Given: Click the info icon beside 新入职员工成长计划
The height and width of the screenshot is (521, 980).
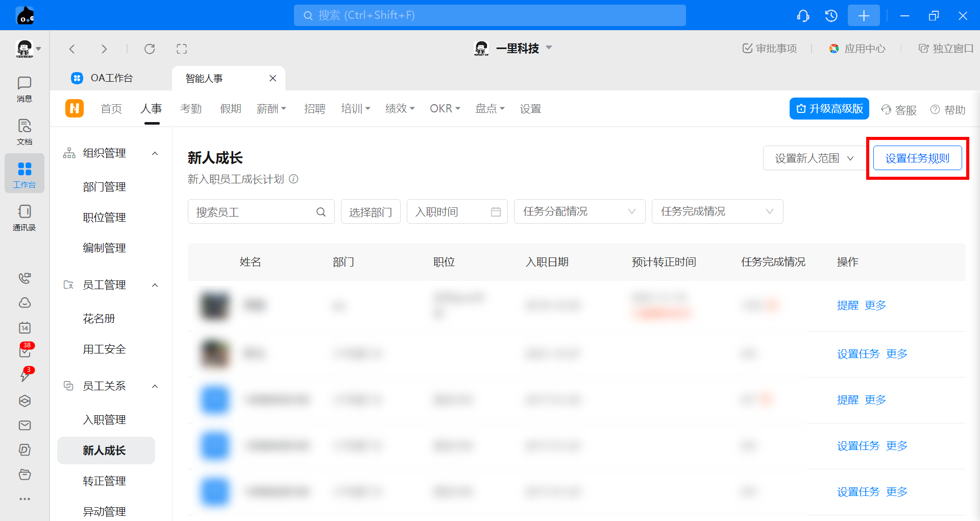Looking at the screenshot, I should 293,179.
